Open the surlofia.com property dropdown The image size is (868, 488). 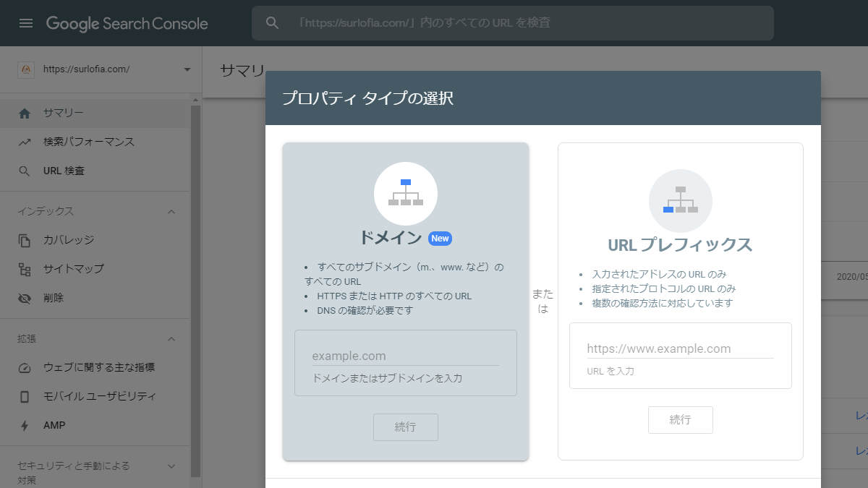[x=187, y=69]
